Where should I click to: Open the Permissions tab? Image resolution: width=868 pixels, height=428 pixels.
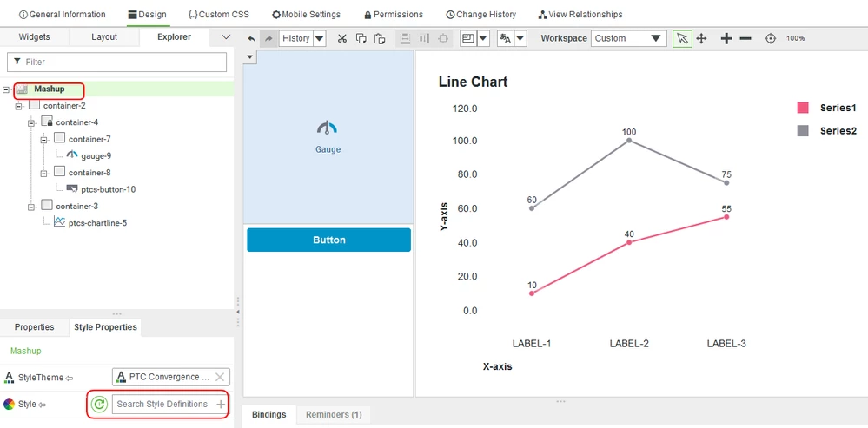click(x=394, y=15)
